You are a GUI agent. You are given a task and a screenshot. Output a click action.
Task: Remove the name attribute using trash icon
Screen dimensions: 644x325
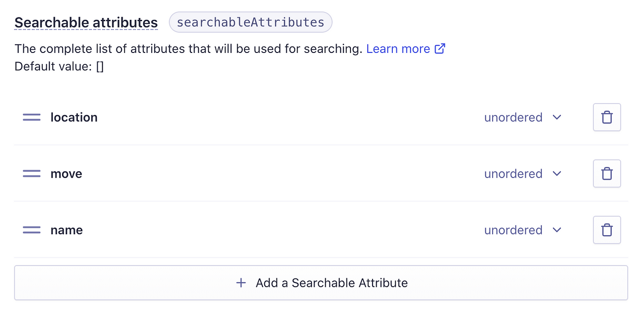607,230
